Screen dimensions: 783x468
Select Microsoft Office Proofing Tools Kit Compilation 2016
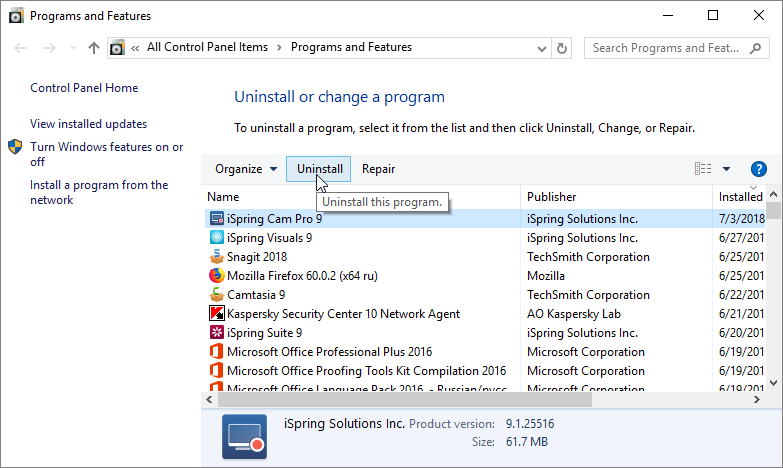(x=367, y=371)
